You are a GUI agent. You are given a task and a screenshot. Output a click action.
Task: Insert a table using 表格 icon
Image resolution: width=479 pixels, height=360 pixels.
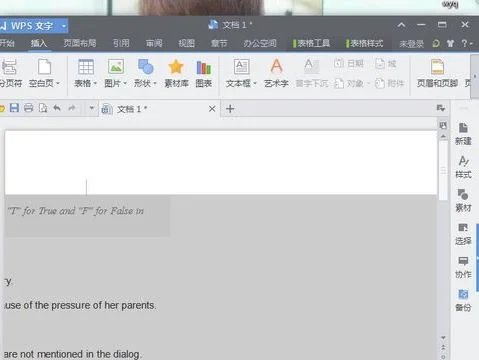86,67
